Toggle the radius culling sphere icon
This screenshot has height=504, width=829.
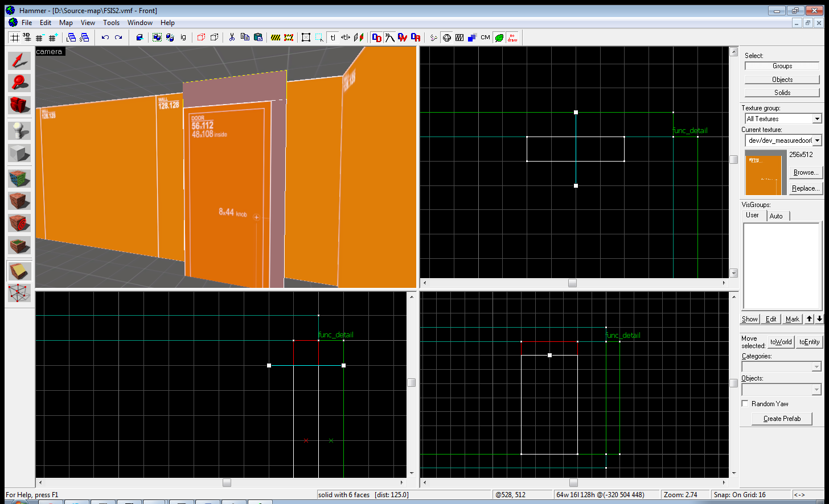(447, 38)
